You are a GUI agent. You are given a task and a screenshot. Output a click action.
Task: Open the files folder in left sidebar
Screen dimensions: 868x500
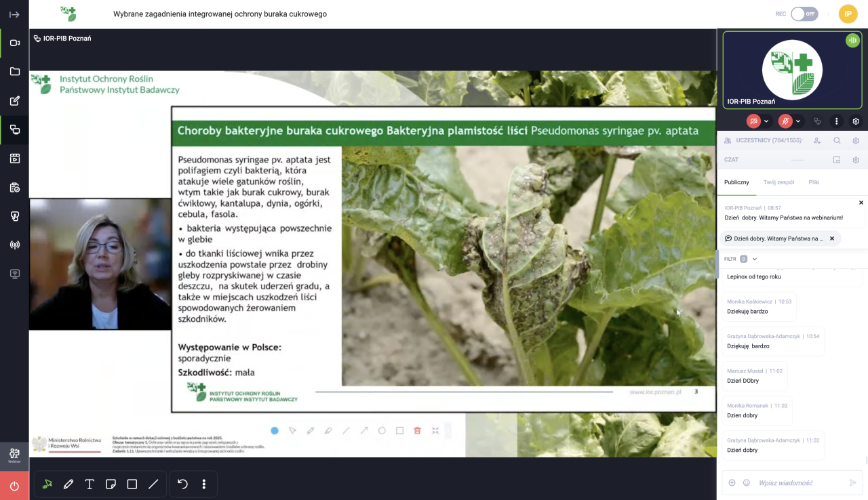(x=14, y=72)
